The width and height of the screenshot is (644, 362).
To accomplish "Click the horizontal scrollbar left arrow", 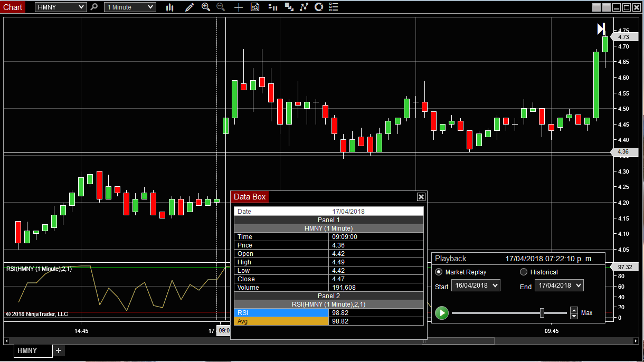I will pos(7,341).
